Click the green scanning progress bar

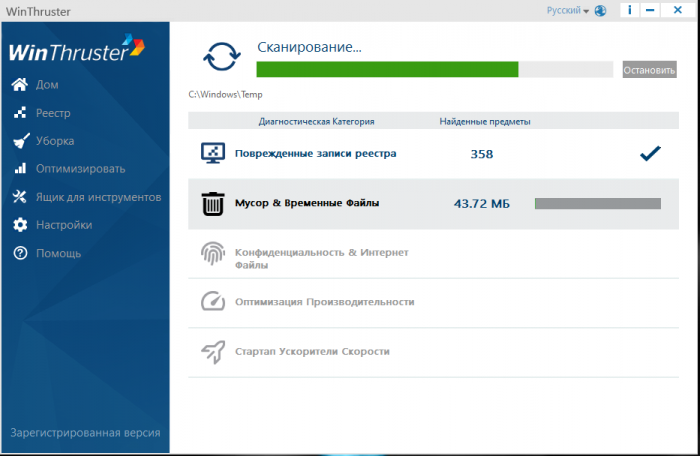pos(387,69)
